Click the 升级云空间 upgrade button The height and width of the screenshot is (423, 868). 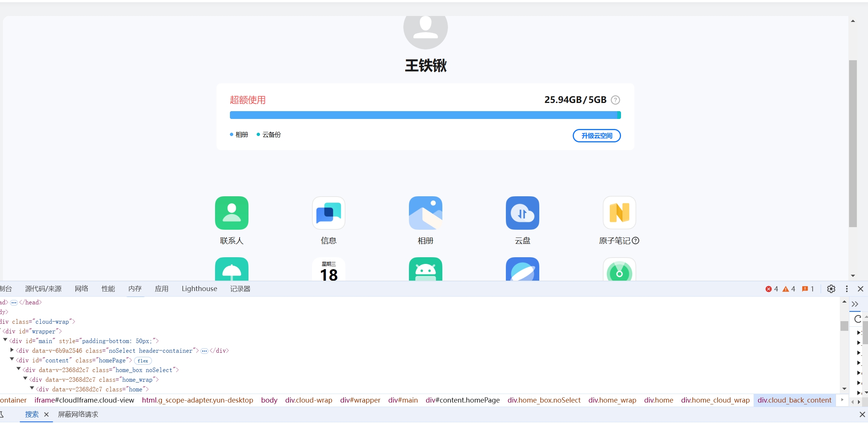596,136
